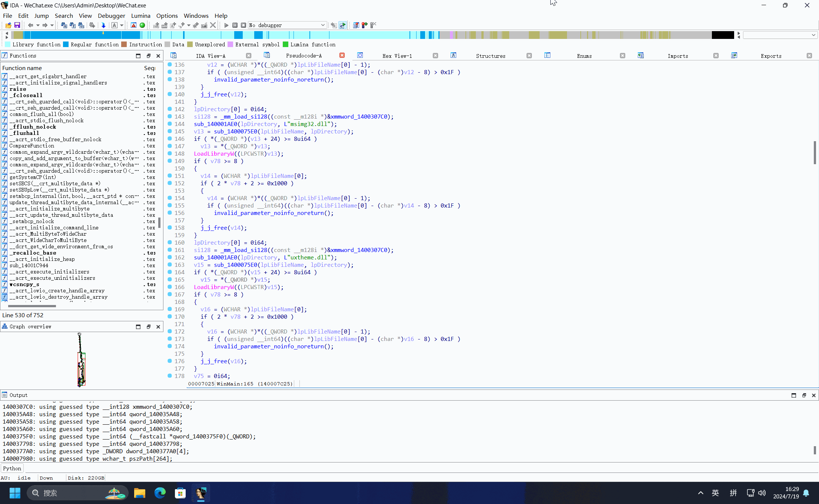This screenshot has height=504, width=819.
Task: Expand the jump forward history dropdown arrow
Action: click(x=52, y=25)
